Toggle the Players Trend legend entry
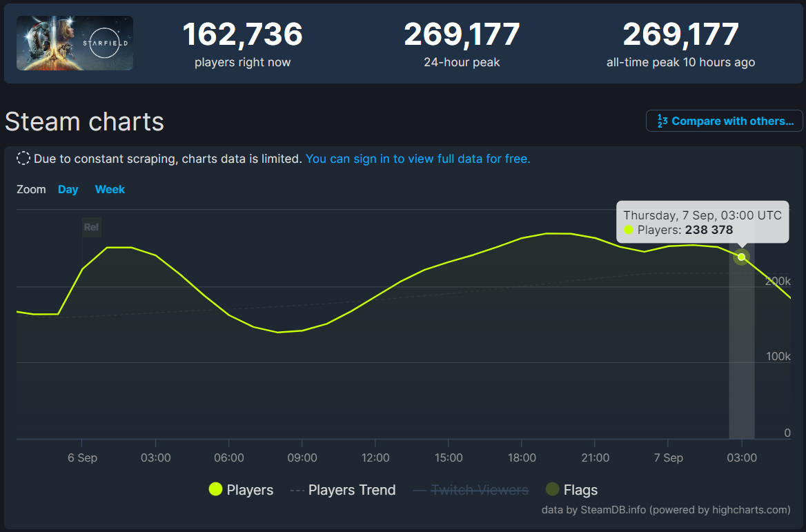This screenshot has height=532, width=806. [x=343, y=490]
